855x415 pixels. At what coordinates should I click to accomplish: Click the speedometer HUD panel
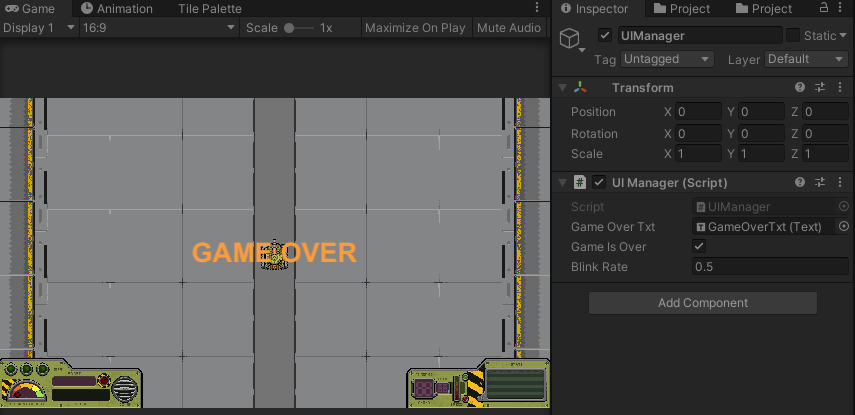pos(71,383)
